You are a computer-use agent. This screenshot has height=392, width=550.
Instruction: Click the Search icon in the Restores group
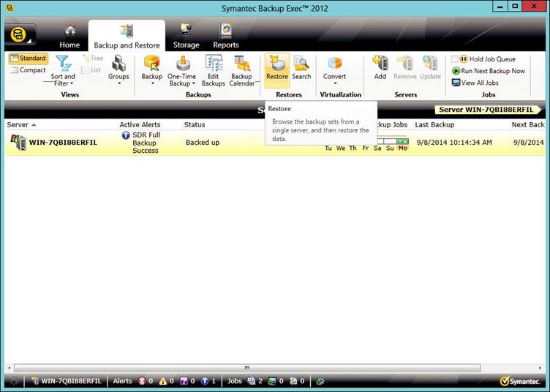[301, 68]
